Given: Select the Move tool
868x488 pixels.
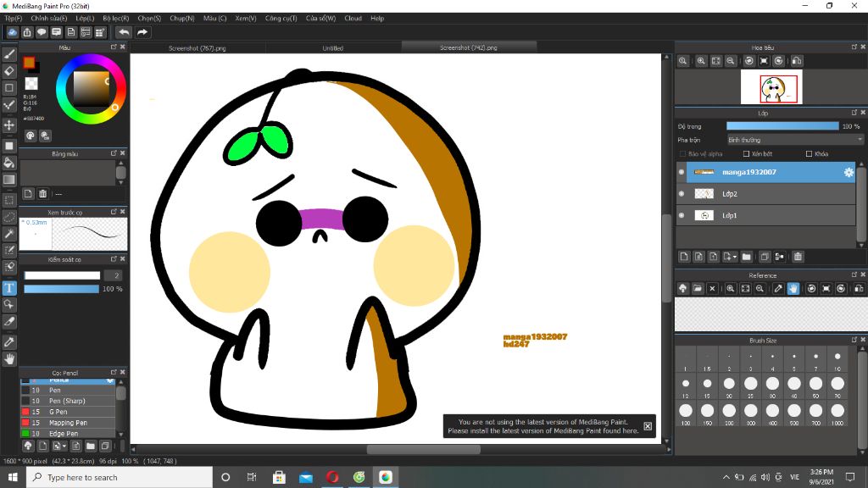Looking at the screenshot, I should pos(9,125).
